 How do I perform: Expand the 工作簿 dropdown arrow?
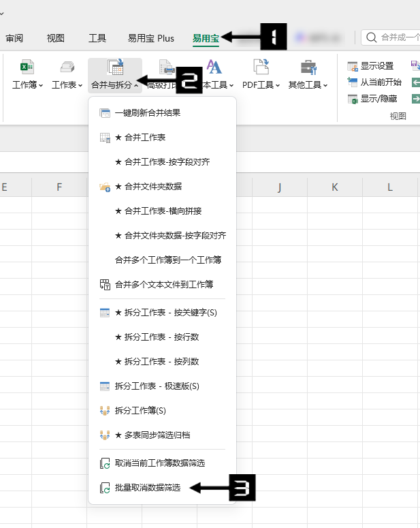41,86
